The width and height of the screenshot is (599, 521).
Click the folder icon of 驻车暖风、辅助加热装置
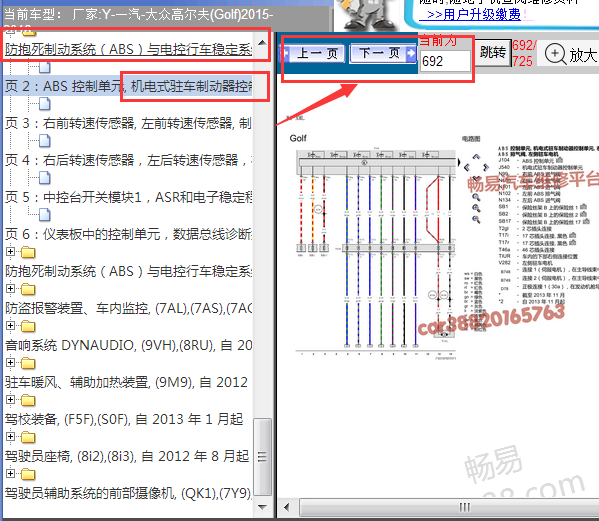coord(28,363)
